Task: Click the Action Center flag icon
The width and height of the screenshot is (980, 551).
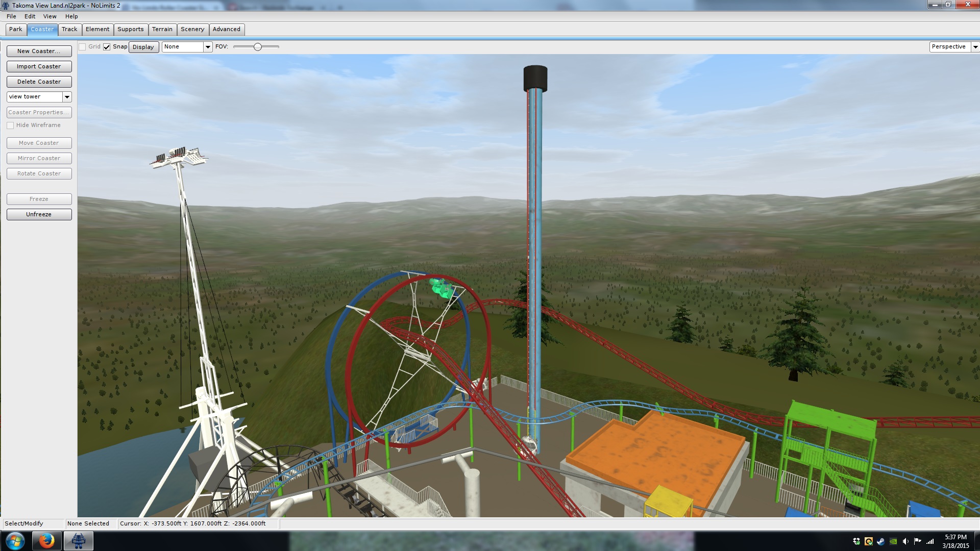Action: tap(917, 541)
